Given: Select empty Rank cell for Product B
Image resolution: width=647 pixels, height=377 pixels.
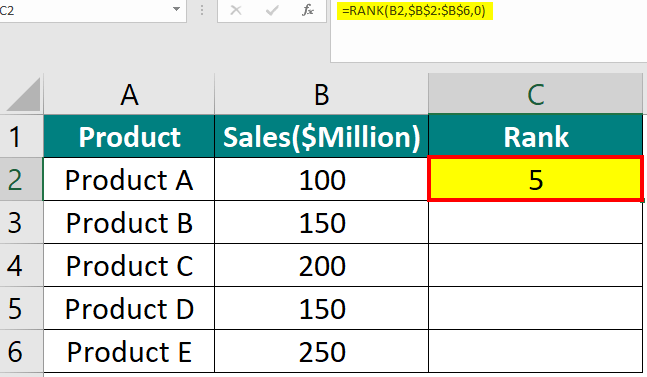Looking at the screenshot, I should (536, 223).
